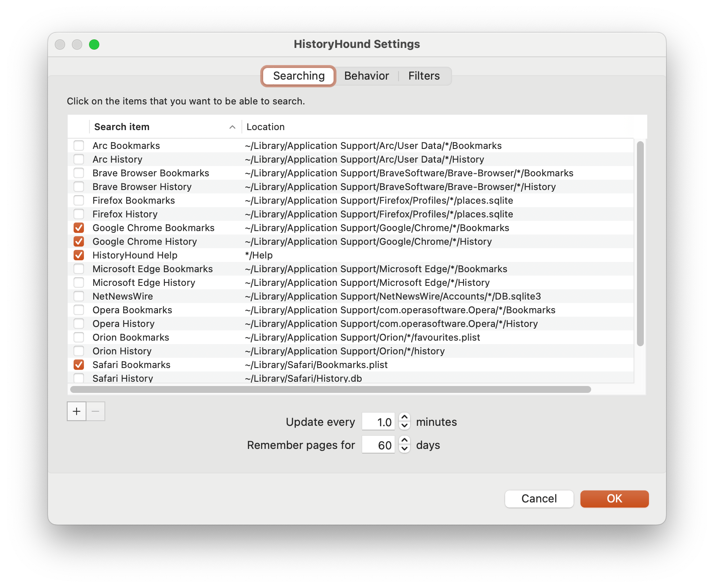Click the vertical scrollbar of the list
The width and height of the screenshot is (714, 588).
click(640, 244)
